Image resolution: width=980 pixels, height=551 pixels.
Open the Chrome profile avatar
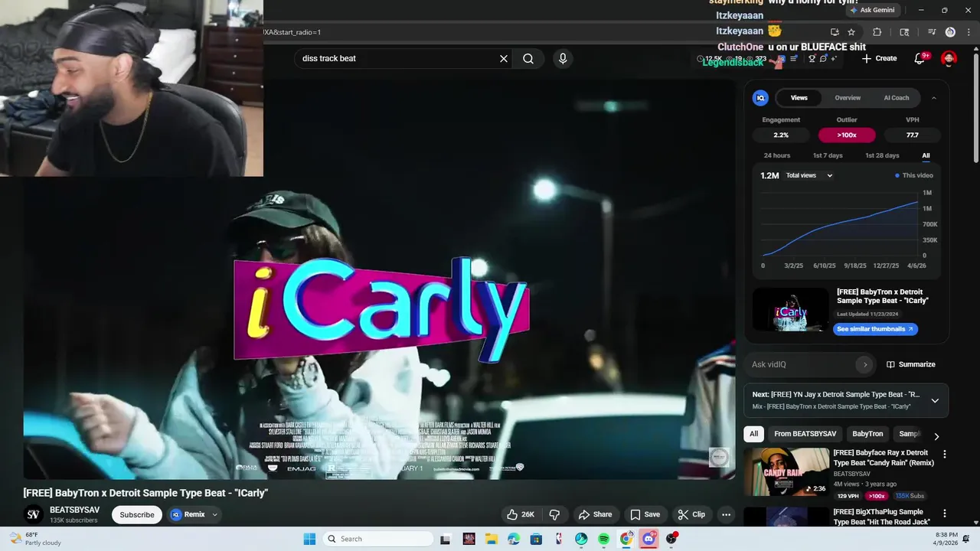click(950, 32)
